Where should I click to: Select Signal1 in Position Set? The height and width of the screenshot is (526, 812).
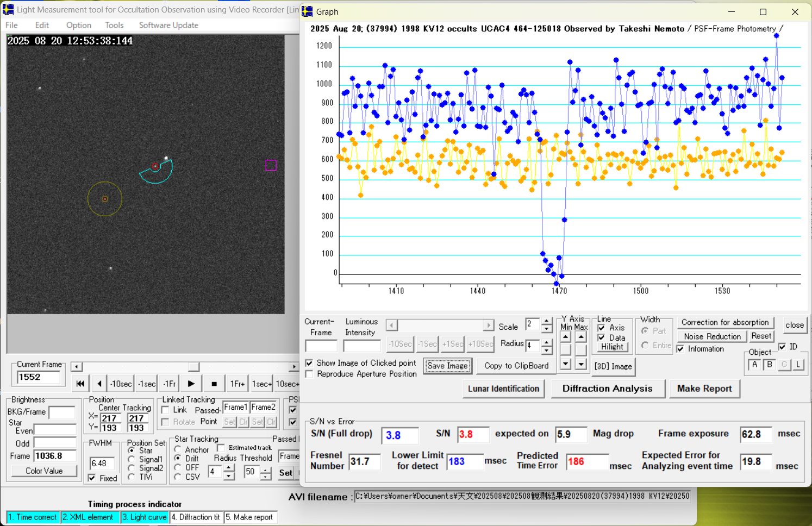coord(132,459)
